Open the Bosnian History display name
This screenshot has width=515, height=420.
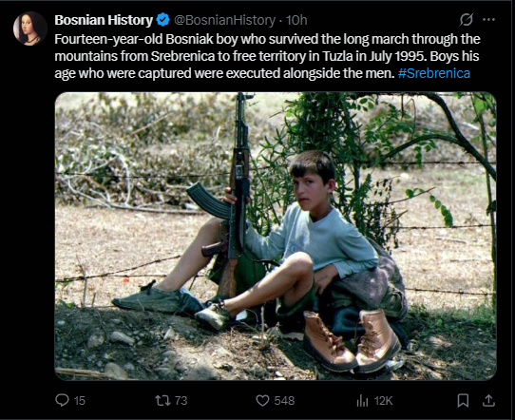pos(104,20)
